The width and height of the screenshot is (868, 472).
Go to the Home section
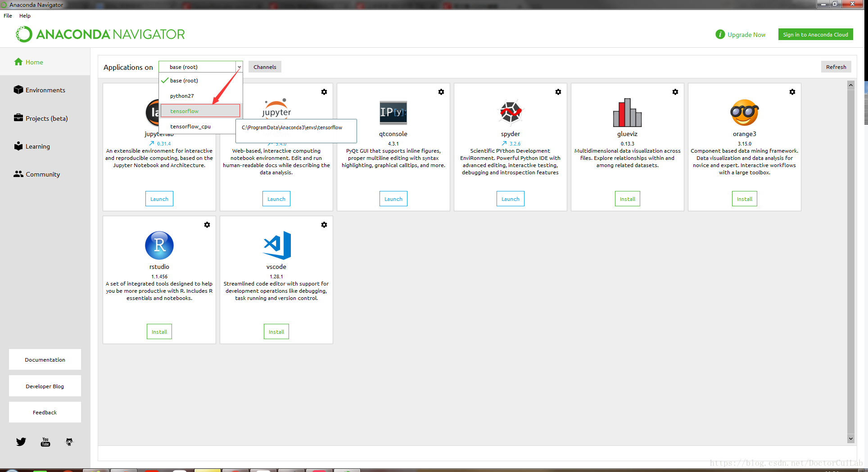tap(45, 62)
